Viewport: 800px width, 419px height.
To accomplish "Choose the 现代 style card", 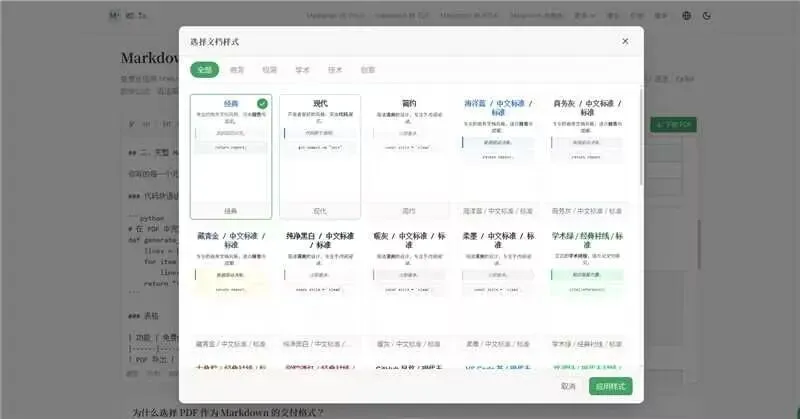I will pos(320,157).
